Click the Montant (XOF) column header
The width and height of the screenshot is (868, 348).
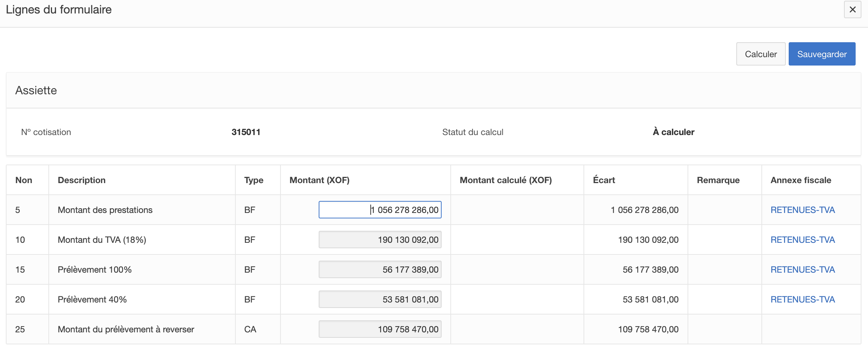tap(319, 180)
